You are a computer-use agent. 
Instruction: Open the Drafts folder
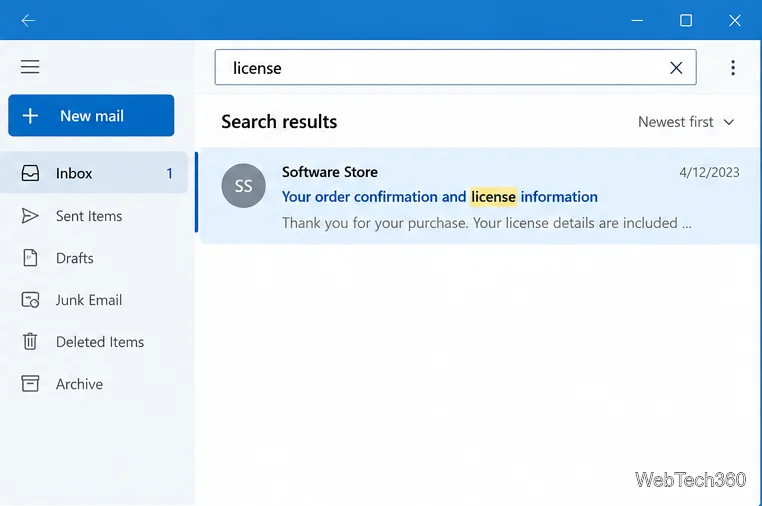[94, 258]
